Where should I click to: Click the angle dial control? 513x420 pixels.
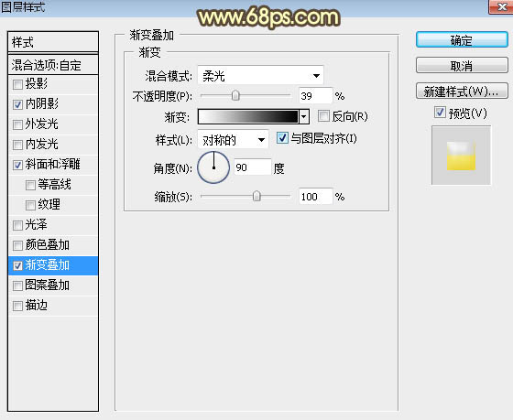[213, 167]
